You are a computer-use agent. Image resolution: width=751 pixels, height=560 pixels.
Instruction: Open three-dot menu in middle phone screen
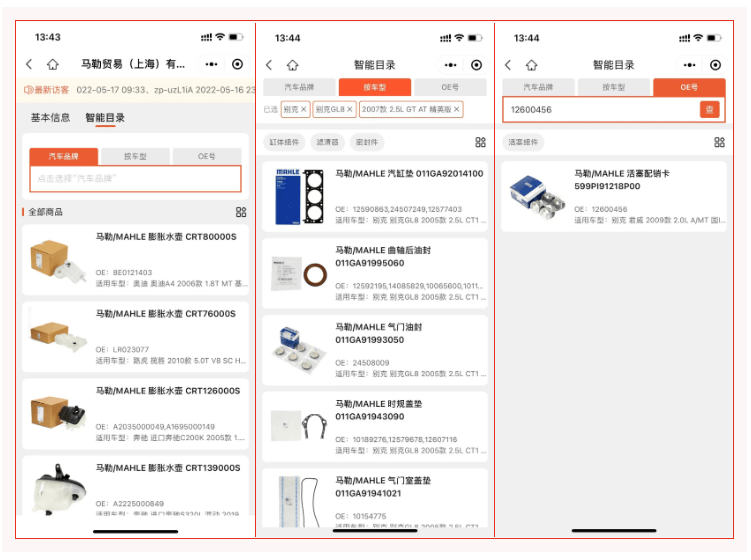450,65
